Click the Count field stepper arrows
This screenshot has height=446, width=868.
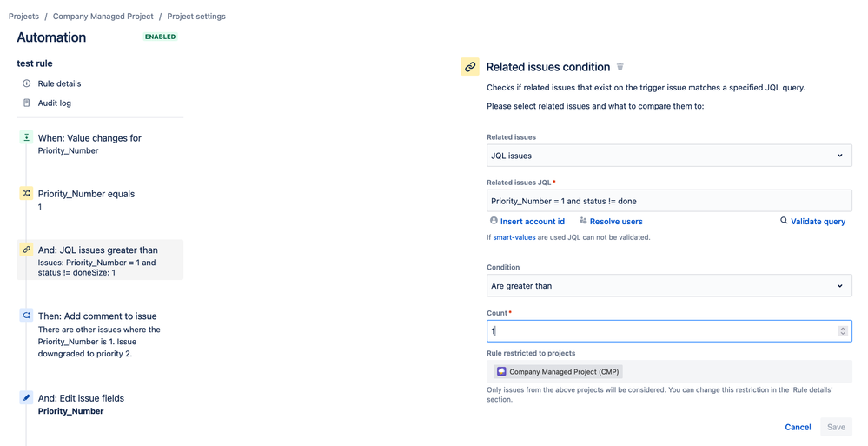(x=842, y=331)
